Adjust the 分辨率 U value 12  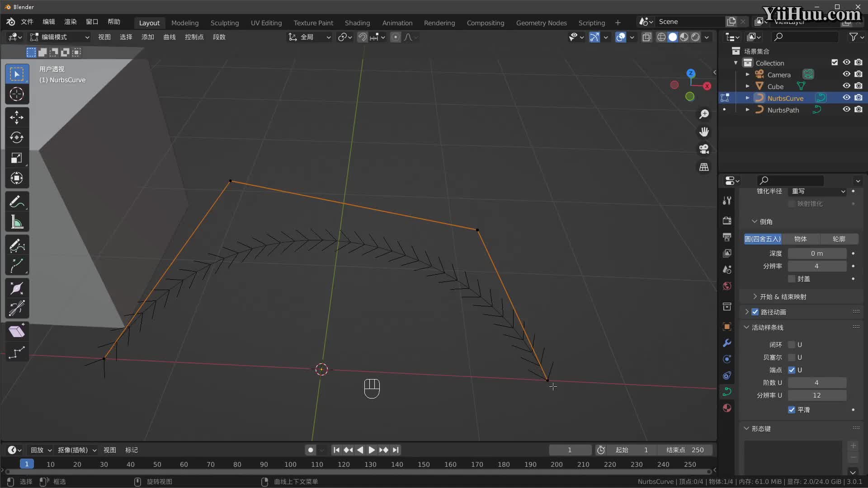click(x=817, y=395)
